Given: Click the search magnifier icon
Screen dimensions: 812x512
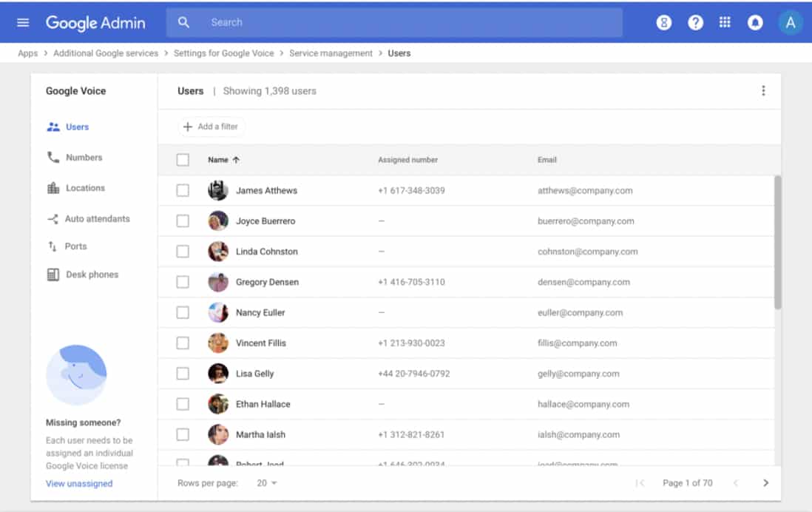Looking at the screenshot, I should 183,22.
